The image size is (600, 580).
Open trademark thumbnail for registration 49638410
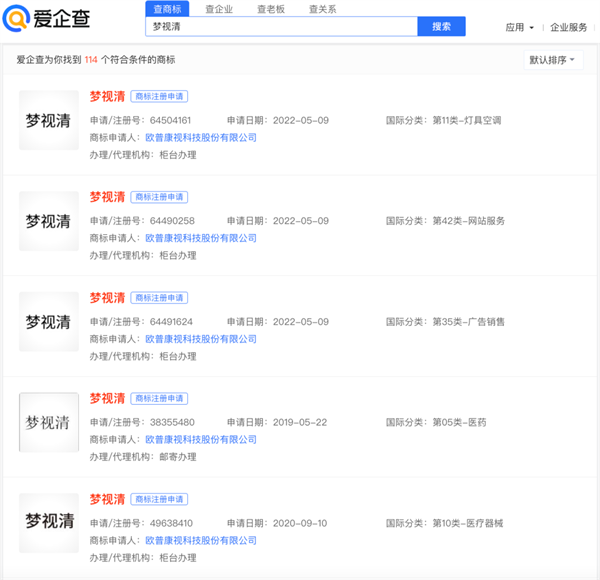[49, 523]
